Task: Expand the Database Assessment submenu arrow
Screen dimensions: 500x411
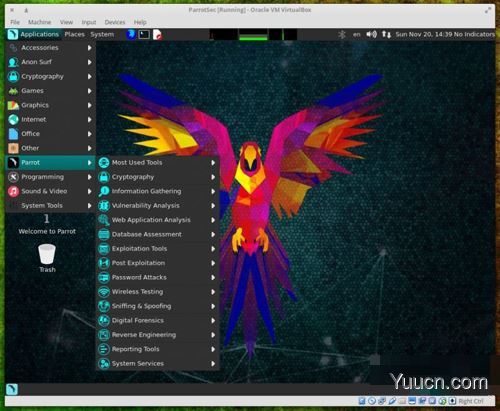Action: 213,234
